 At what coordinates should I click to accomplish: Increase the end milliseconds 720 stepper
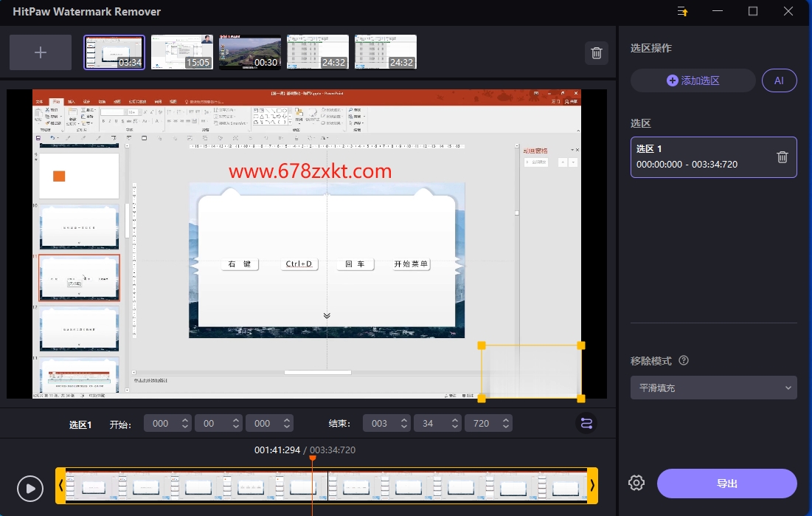tap(505, 419)
